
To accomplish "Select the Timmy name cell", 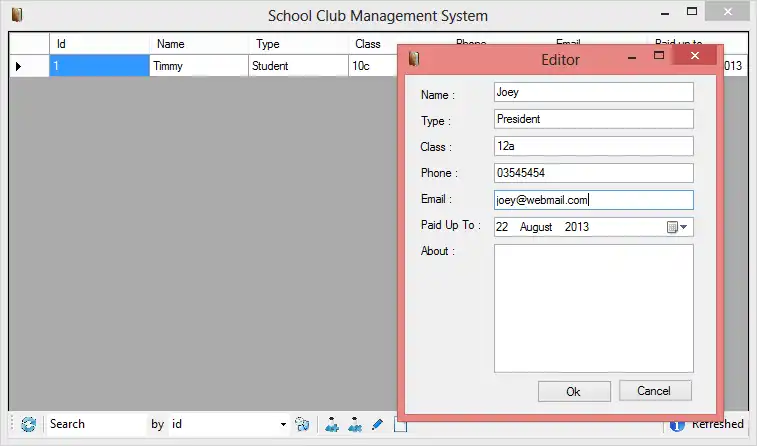I will (199, 66).
